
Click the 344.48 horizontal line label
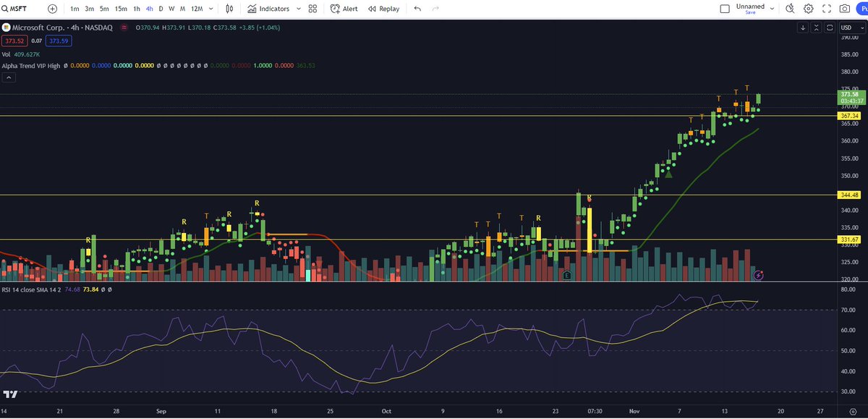coord(849,195)
